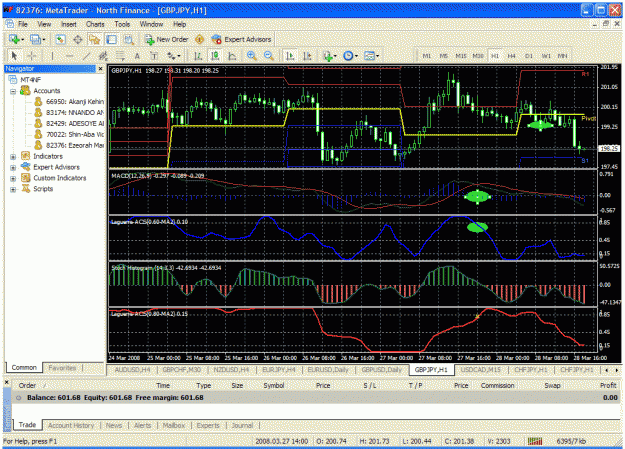Draw a horizontal line on chart
The width and height of the screenshot is (625, 449).
(x=69, y=56)
